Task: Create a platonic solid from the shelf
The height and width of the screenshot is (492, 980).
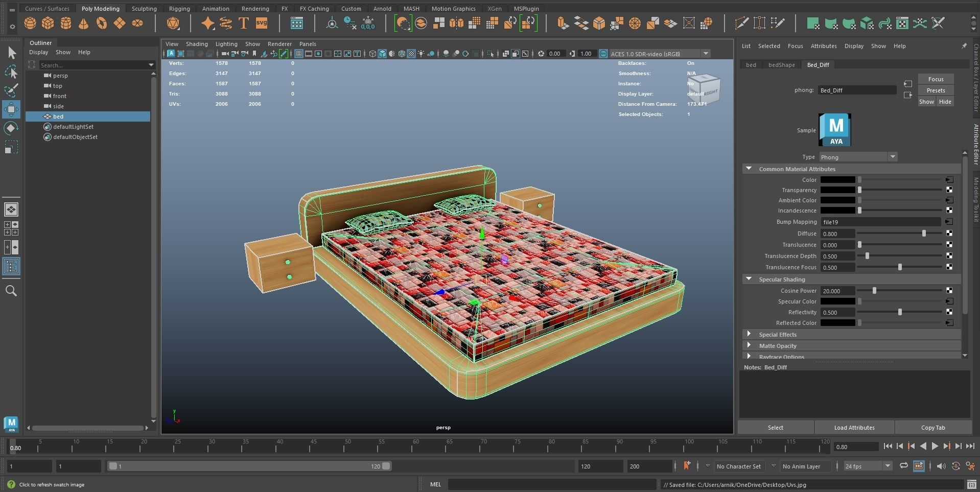Action: [173, 24]
